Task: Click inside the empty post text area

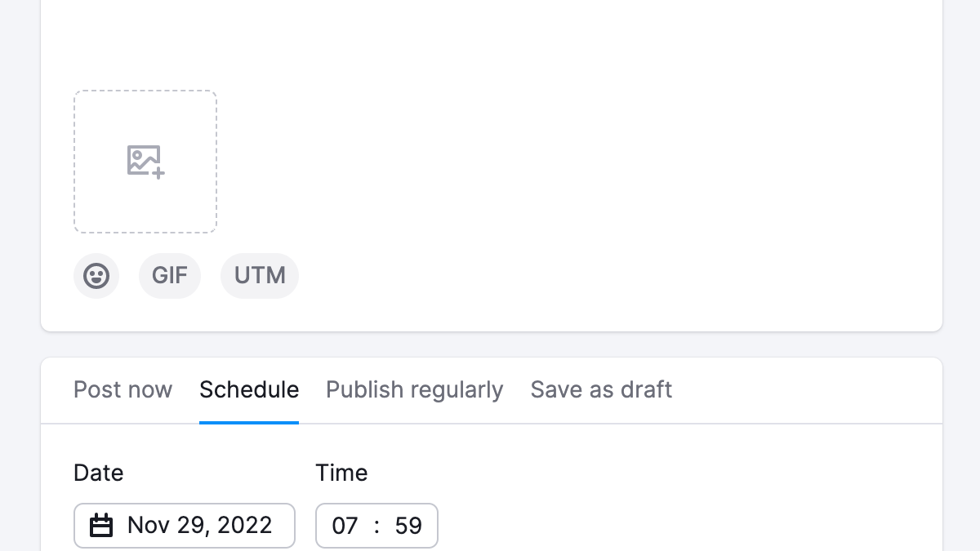Action: click(x=490, y=41)
